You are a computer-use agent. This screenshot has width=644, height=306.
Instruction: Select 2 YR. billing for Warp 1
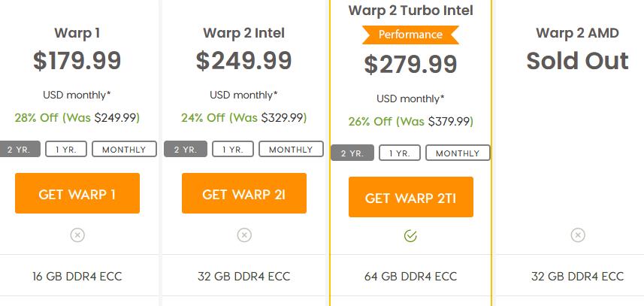[x=20, y=149]
